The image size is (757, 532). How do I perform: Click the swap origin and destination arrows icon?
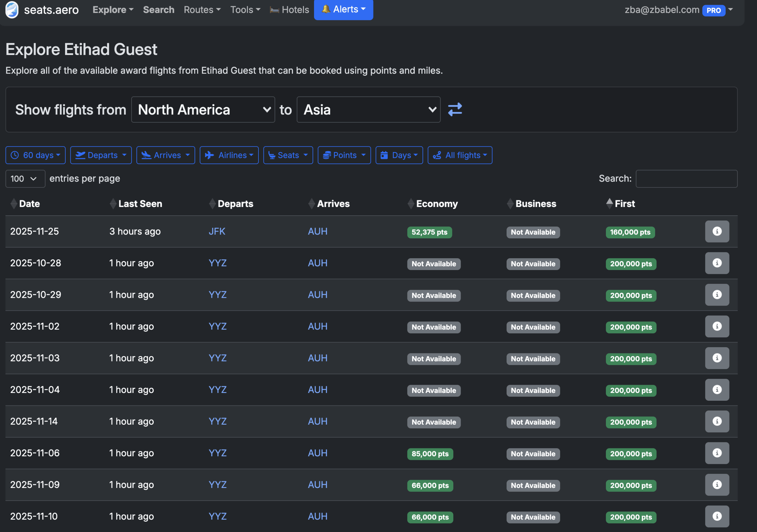(x=455, y=109)
